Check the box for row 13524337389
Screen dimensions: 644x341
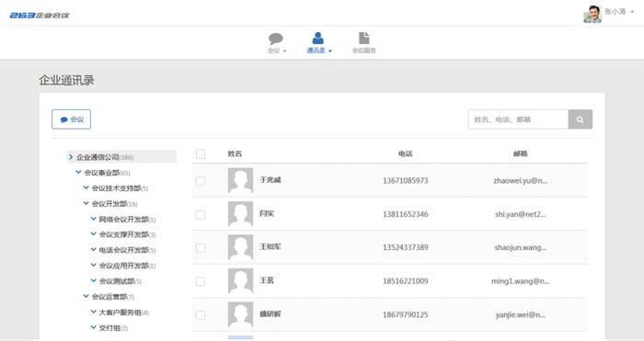pyautogui.click(x=201, y=248)
